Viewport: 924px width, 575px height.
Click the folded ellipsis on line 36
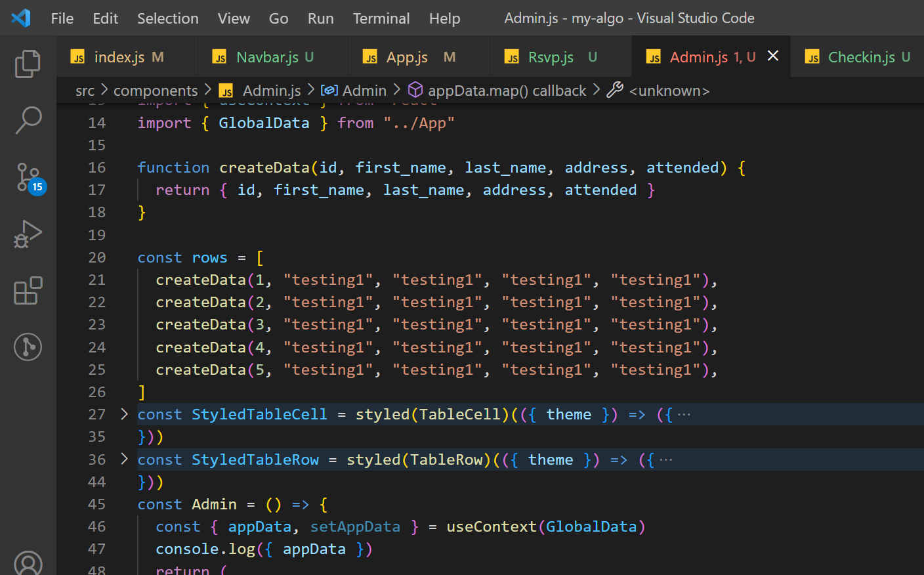point(665,460)
